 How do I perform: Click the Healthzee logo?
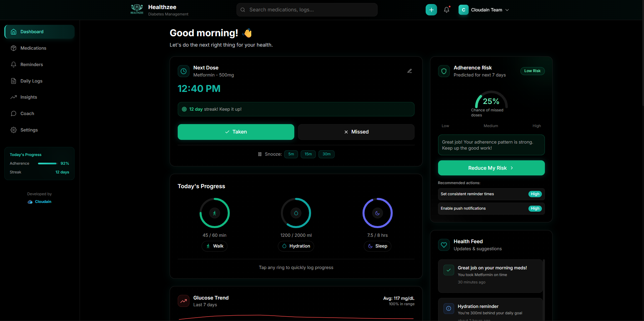pos(137,9)
